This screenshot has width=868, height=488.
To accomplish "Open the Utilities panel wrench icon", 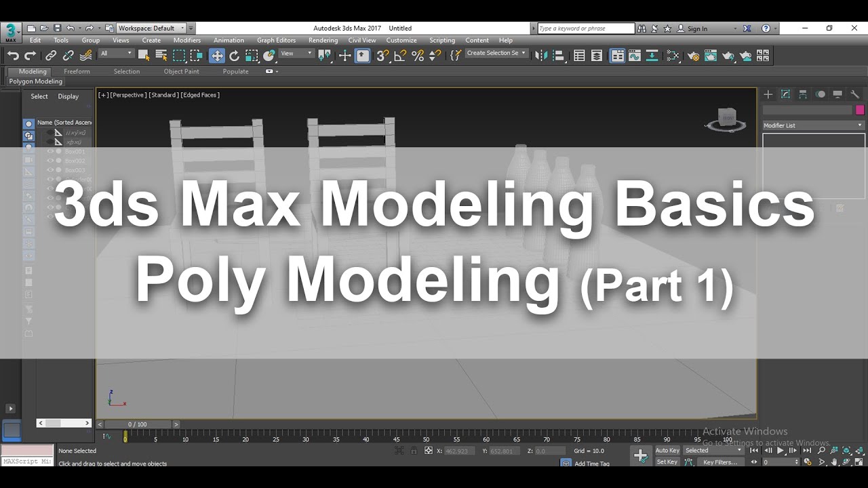I will pyautogui.click(x=855, y=94).
